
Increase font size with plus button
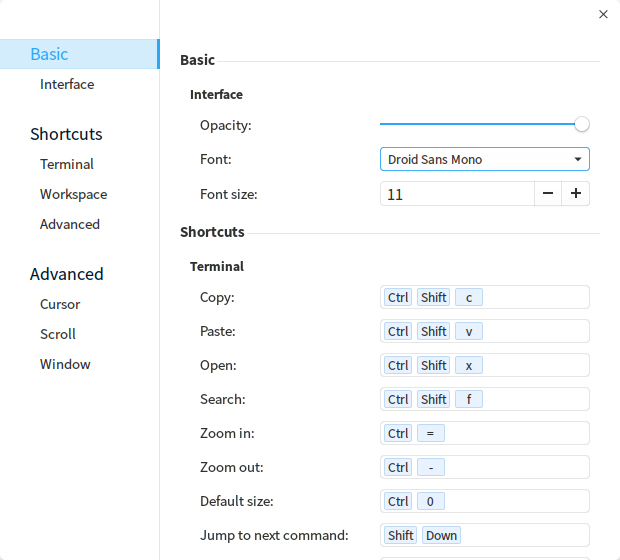576,194
